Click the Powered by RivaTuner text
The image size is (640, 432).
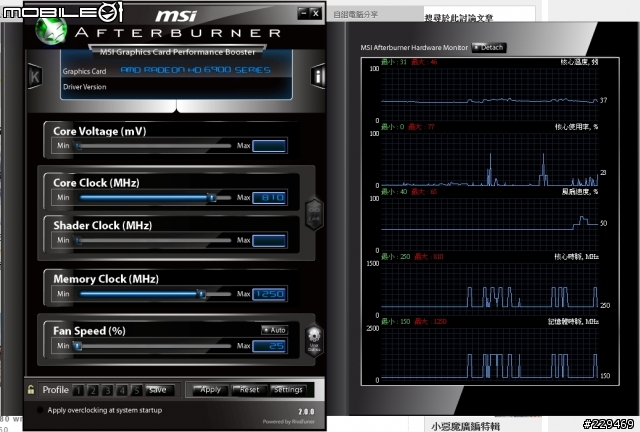click(x=289, y=422)
